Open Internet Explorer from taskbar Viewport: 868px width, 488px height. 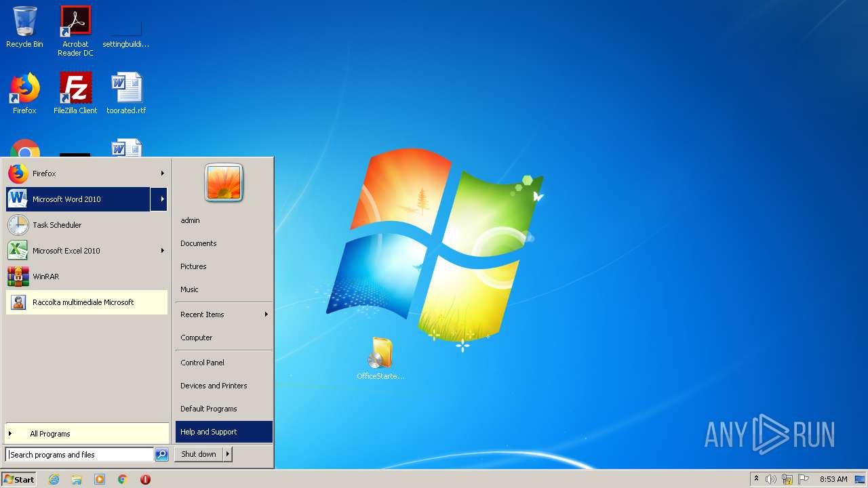coord(54,479)
